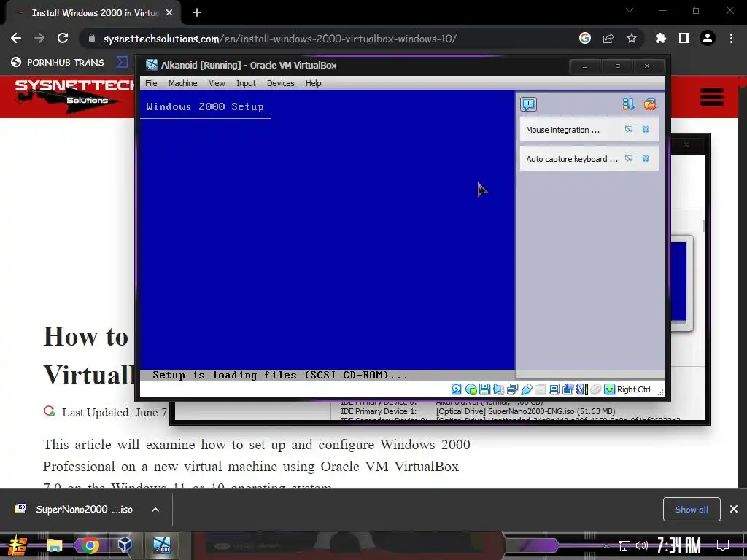747x560 pixels.
Task: Open the Chrome three-dot menu
Action: [x=731, y=38]
